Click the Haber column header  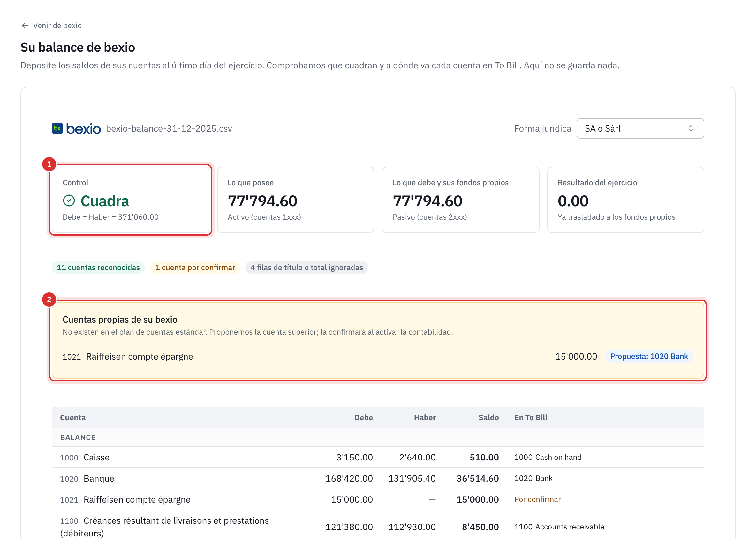pos(425,418)
